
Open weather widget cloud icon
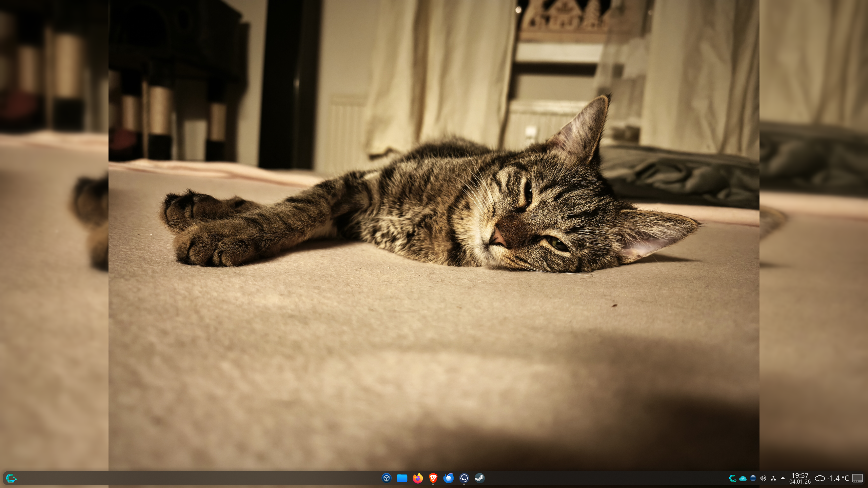point(820,478)
